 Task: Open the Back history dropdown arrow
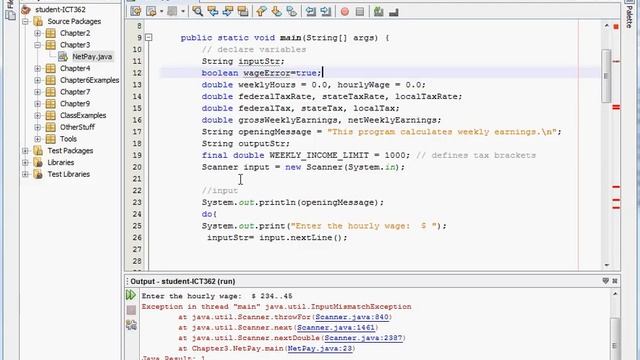[x=161, y=11]
